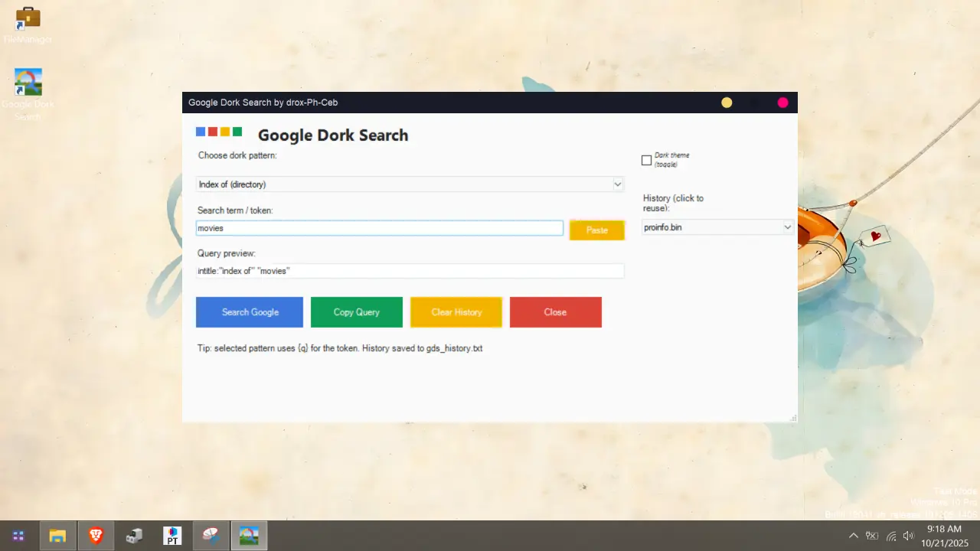Click the battery status tray icon

click(872, 536)
